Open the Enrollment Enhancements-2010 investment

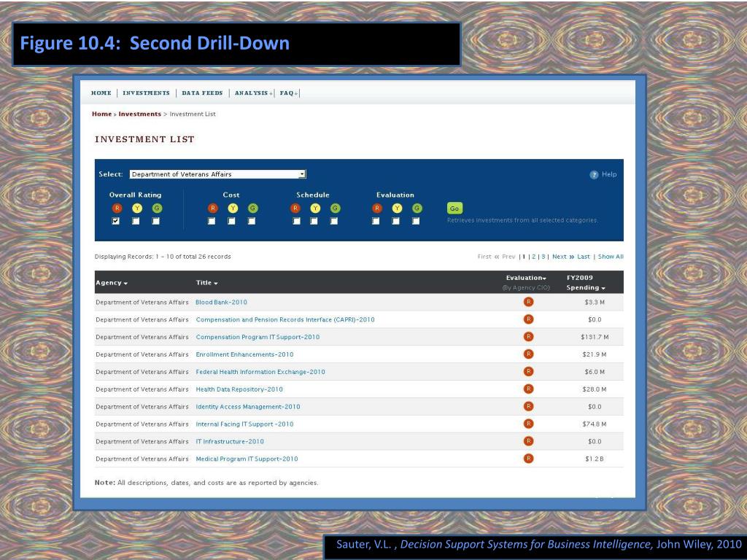point(244,355)
